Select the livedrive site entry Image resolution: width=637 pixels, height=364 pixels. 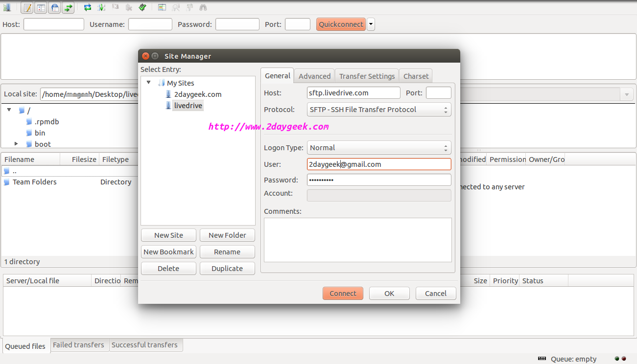coord(188,106)
